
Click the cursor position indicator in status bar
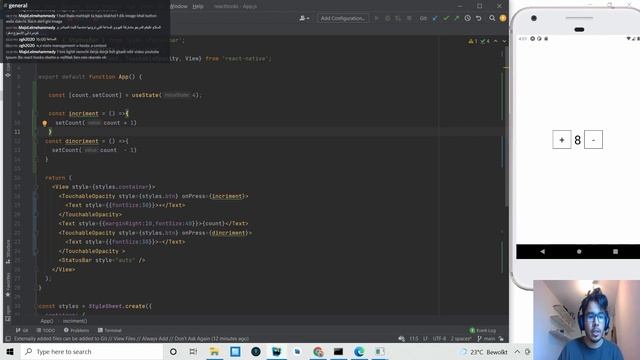[x=414, y=339]
